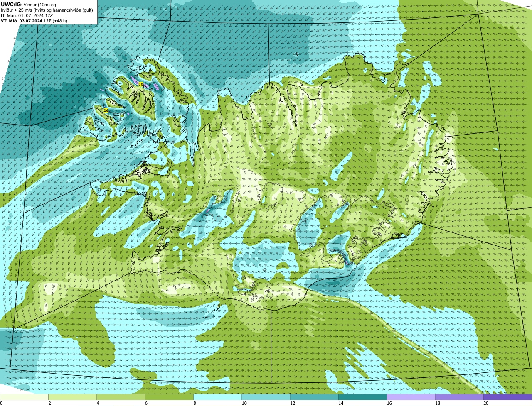The height and width of the screenshot is (406, 532).
Task: Click the 10–12 m/s turquoise legend swatch
Action: [x=266, y=397]
